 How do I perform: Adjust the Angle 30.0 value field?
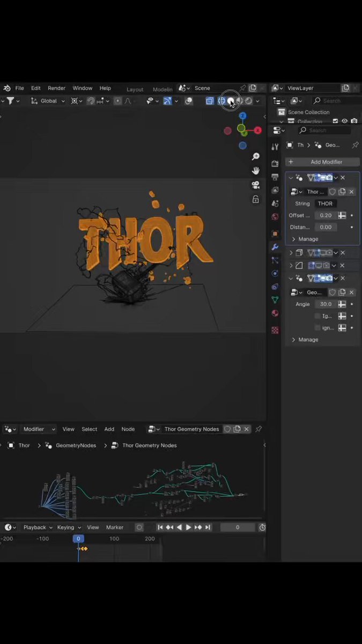325,304
